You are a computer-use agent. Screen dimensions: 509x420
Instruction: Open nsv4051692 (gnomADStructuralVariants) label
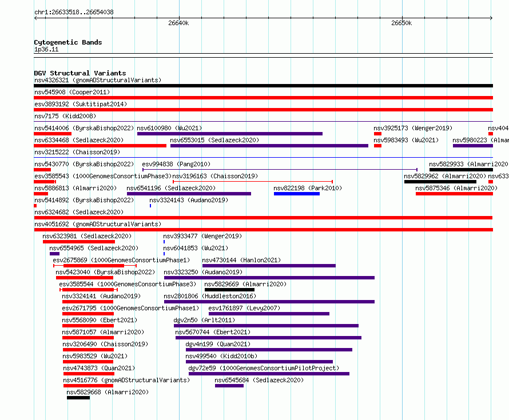(98, 224)
